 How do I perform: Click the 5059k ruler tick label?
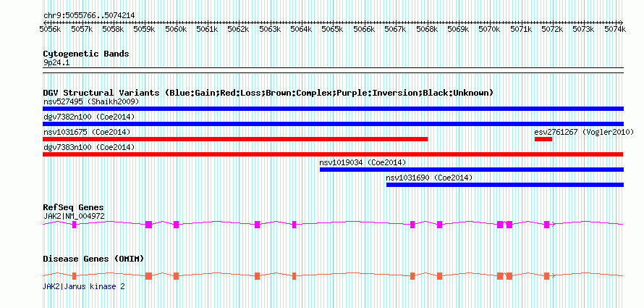coord(145,29)
